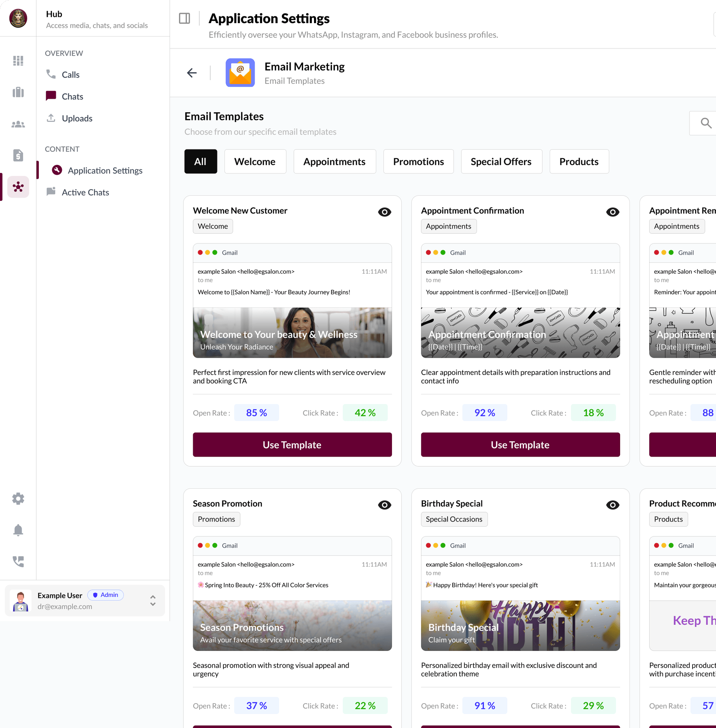Use the Appointment Confirmation template
716x728 pixels.
click(x=520, y=445)
